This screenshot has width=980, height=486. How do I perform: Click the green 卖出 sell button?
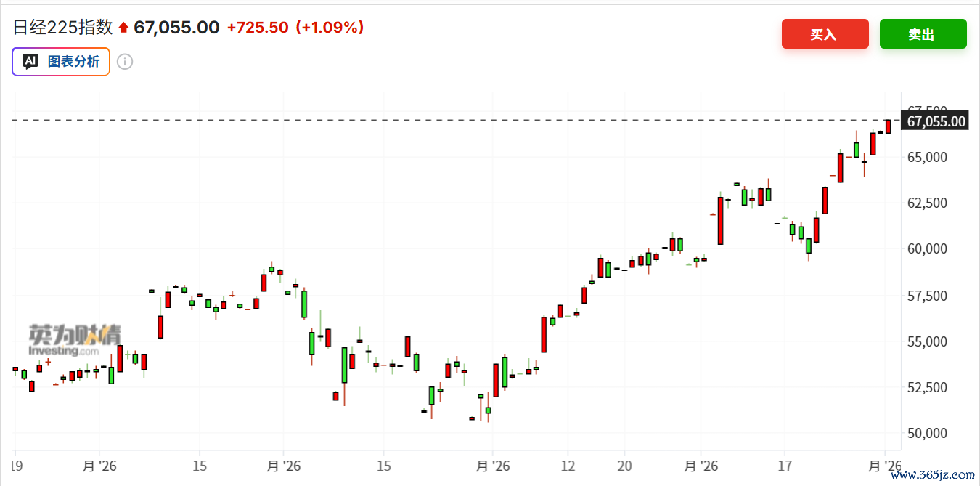tap(923, 34)
